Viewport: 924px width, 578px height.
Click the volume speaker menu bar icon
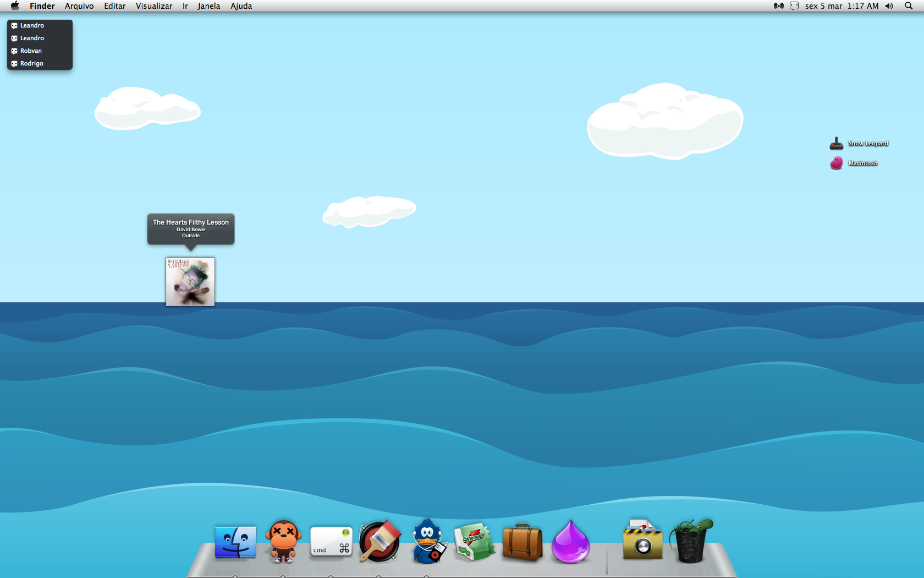[889, 6]
